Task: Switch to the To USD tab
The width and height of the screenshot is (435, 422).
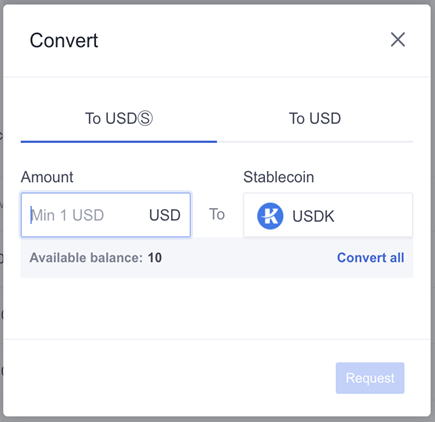Action: (x=315, y=118)
